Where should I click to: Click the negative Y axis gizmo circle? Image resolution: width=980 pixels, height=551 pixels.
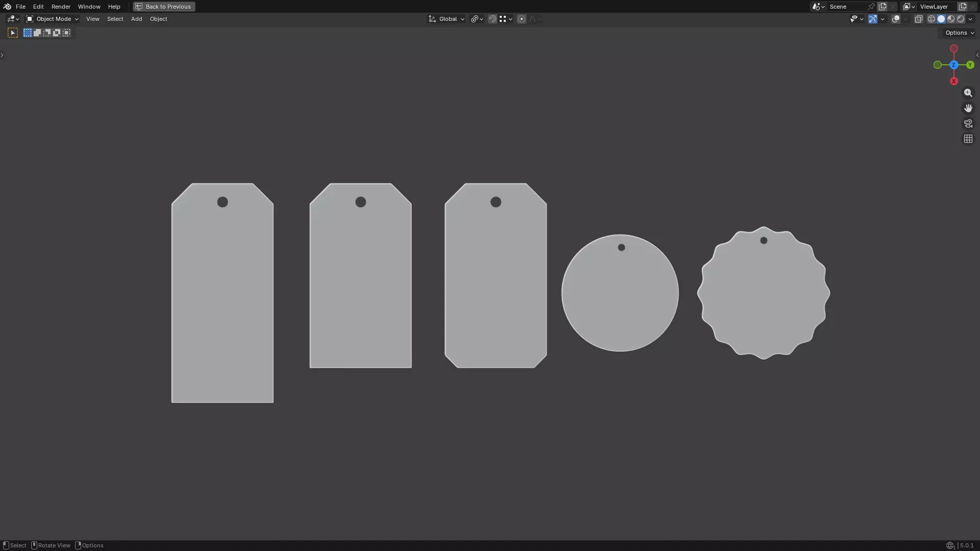[x=937, y=65]
